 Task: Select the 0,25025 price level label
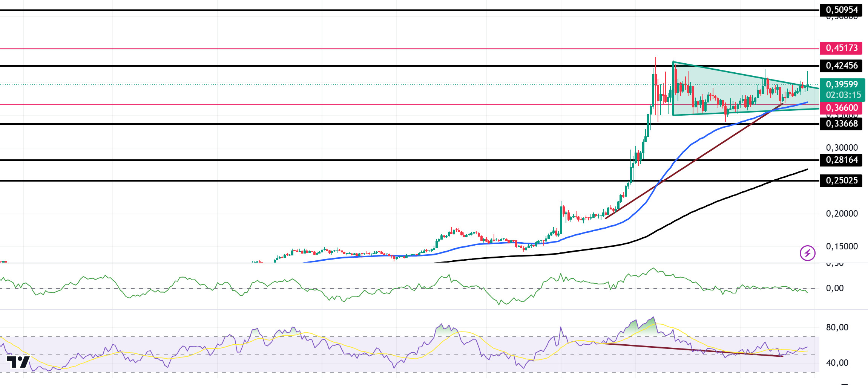click(841, 180)
